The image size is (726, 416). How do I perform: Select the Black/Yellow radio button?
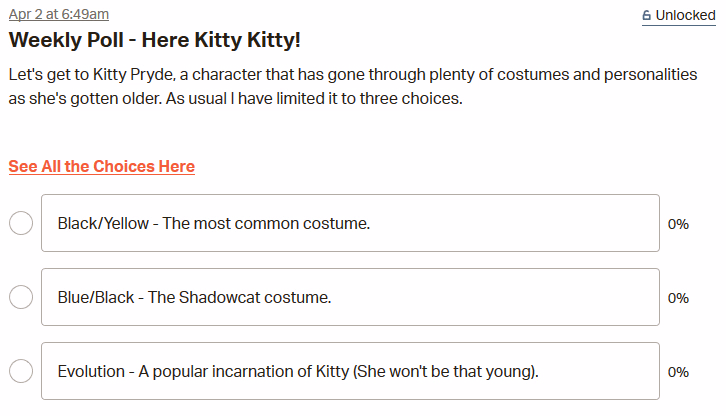pos(21,223)
